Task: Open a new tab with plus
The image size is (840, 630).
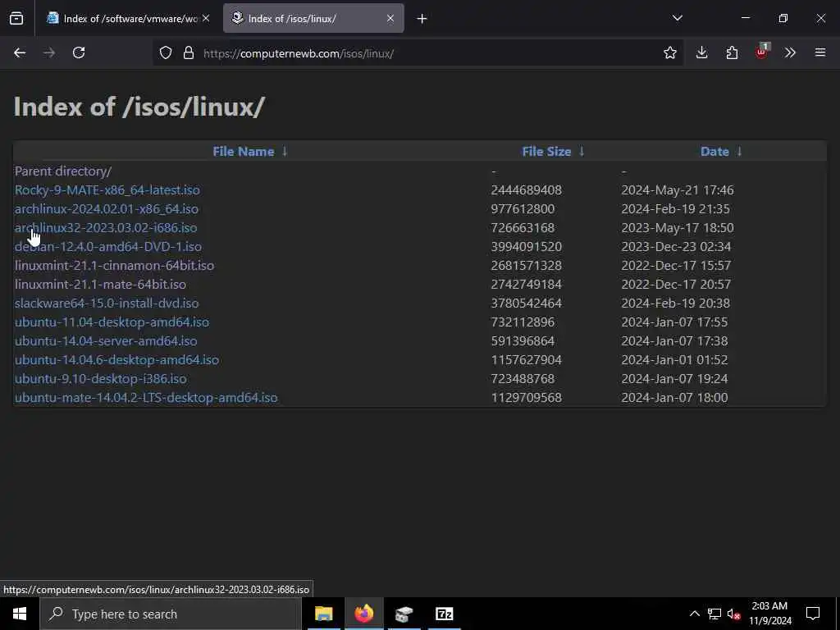Action: [x=422, y=19]
